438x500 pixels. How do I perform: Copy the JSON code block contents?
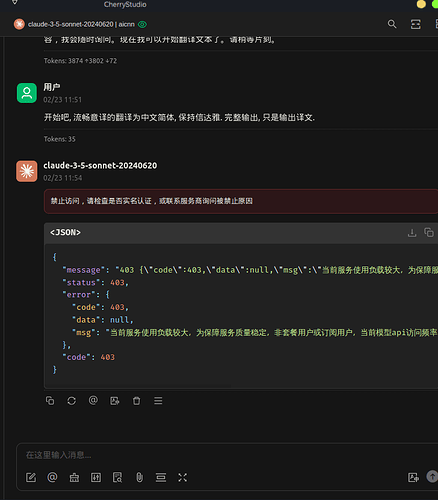(429, 232)
